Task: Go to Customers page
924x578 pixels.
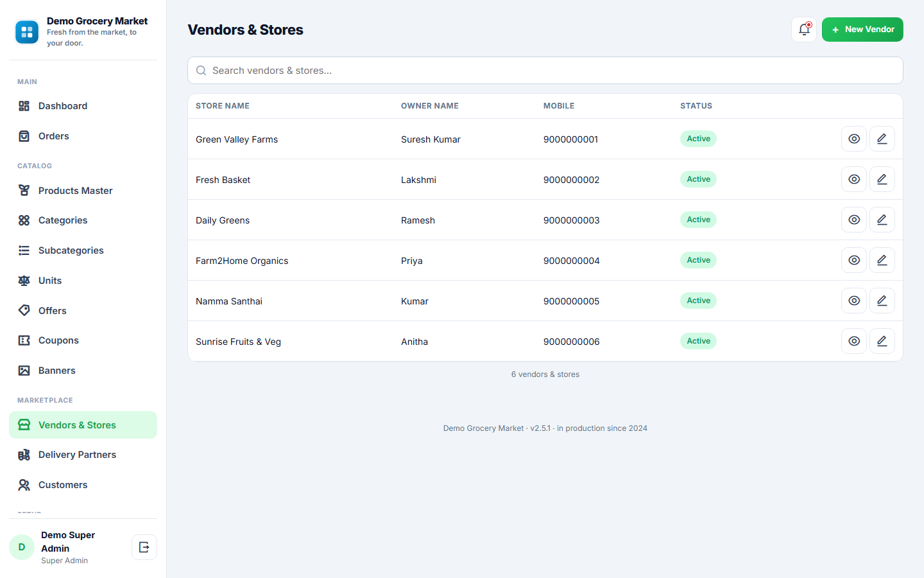Action: [x=83, y=485]
